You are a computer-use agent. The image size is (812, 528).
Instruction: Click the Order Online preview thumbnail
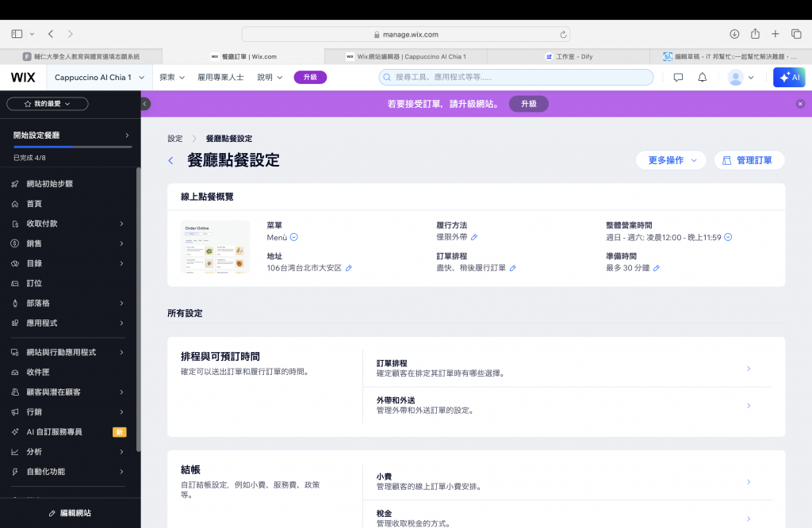(x=216, y=247)
